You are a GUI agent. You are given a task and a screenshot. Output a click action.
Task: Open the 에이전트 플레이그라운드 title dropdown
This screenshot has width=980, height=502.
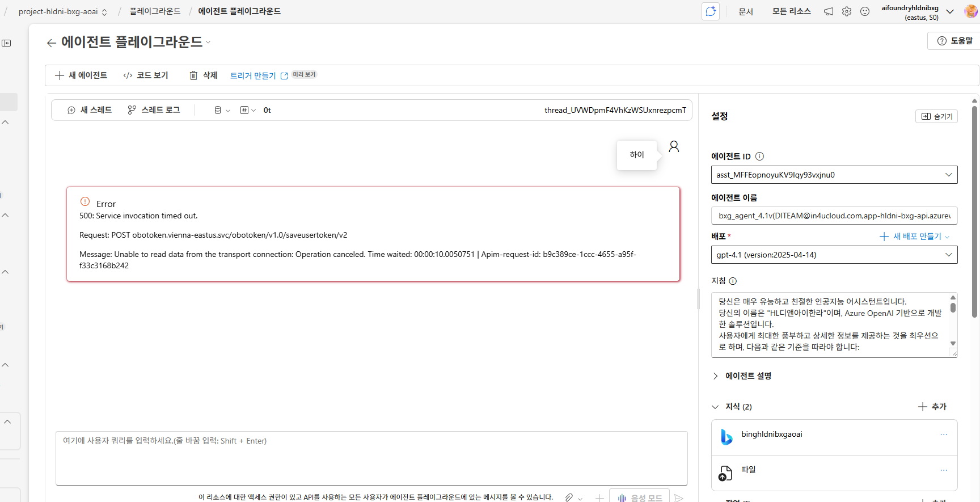[208, 43]
